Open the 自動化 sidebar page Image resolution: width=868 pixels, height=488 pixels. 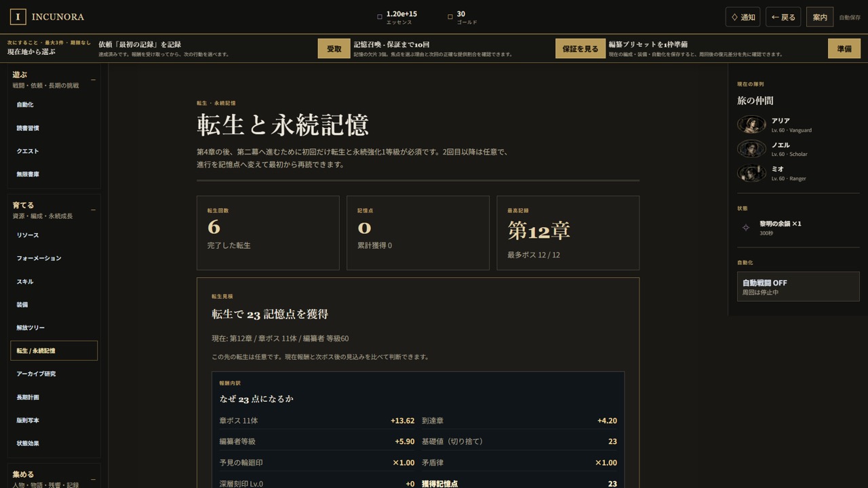(x=54, y=105)
